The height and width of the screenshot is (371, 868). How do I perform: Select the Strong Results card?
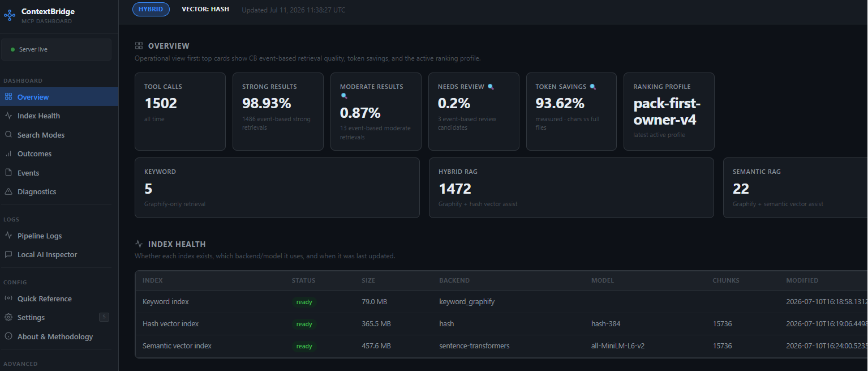(x=278, y=112)
